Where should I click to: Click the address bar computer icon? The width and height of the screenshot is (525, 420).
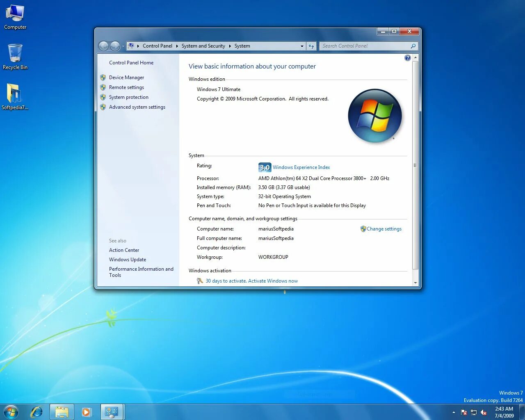tap(131, 46)
